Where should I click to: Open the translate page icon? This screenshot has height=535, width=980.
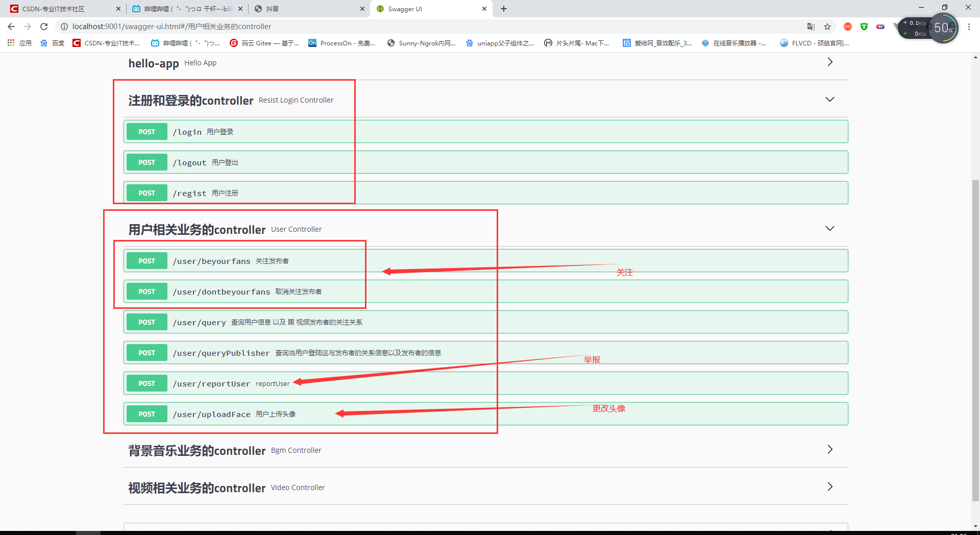tap(811, 27)
